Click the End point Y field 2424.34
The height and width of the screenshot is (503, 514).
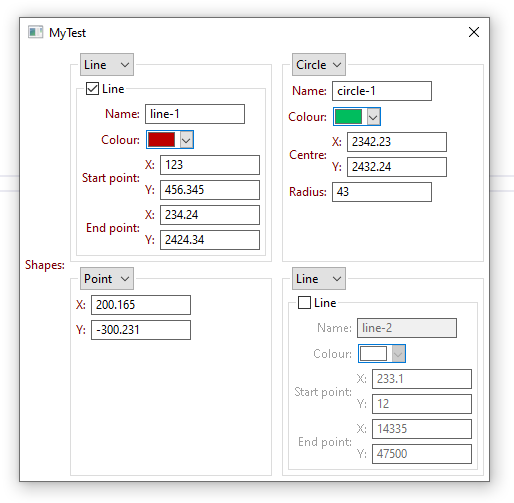point(210,240)
